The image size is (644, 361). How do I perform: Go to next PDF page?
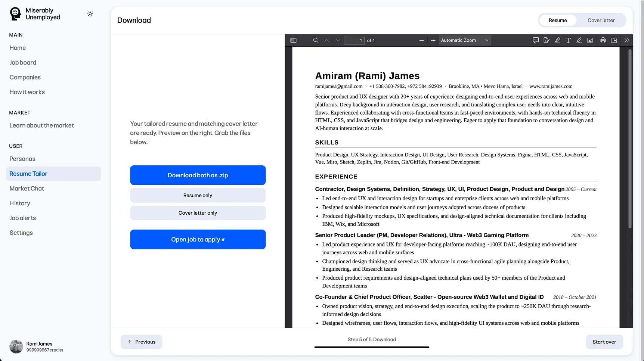pyautogui.click(x=338, y=40)
